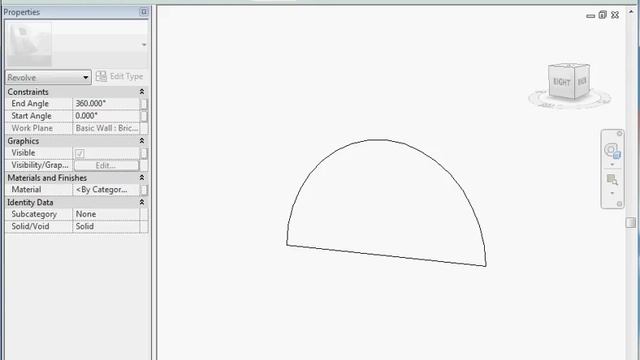Collapse the Identity Data section
Screen dimensions: 640x360
tap(142, 202)
